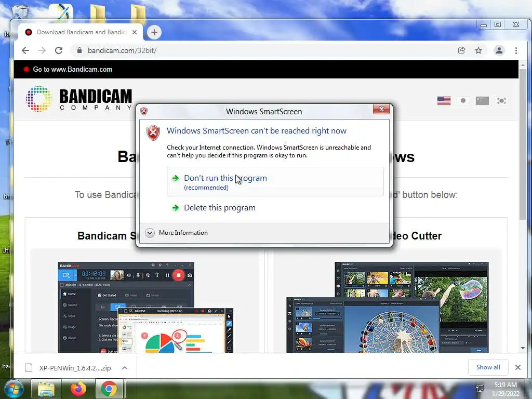Open the Chrome profile avatar
Image resolution: width=532 pixels, height=399 pixels.
tap(499, 50)
